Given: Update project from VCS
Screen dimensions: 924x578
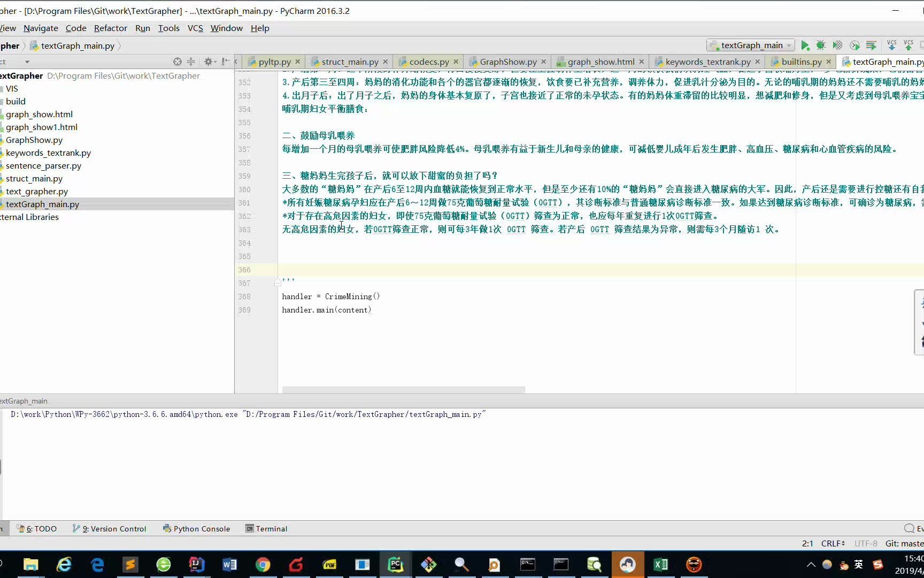Looking at the screenshot, I should (x=891, y=45).
